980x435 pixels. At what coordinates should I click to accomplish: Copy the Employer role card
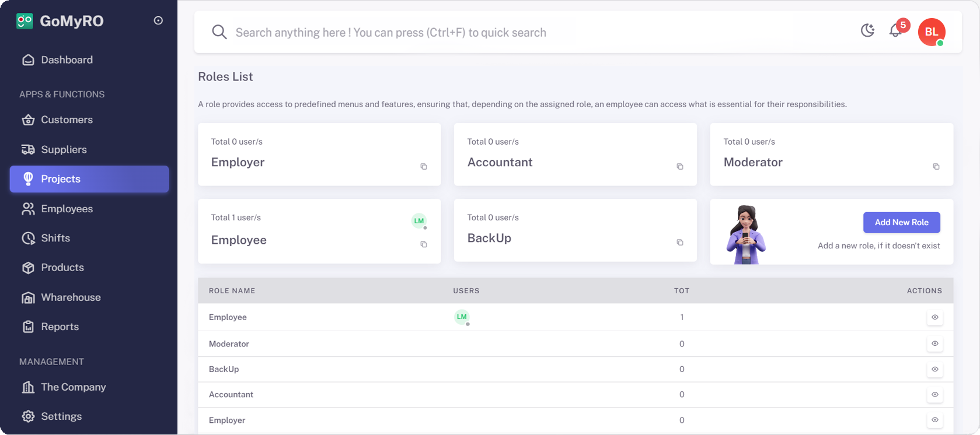coord(424,167)
